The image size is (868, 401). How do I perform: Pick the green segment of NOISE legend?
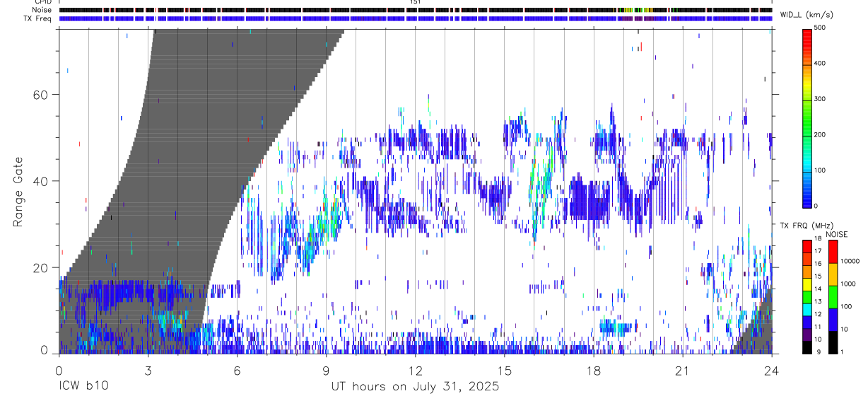pos(833,297)
